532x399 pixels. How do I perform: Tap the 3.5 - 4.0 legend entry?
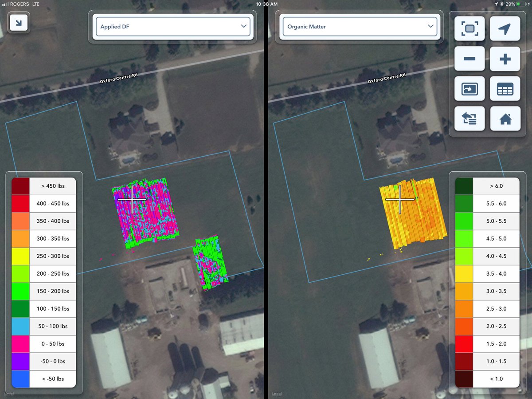point(487,273)
